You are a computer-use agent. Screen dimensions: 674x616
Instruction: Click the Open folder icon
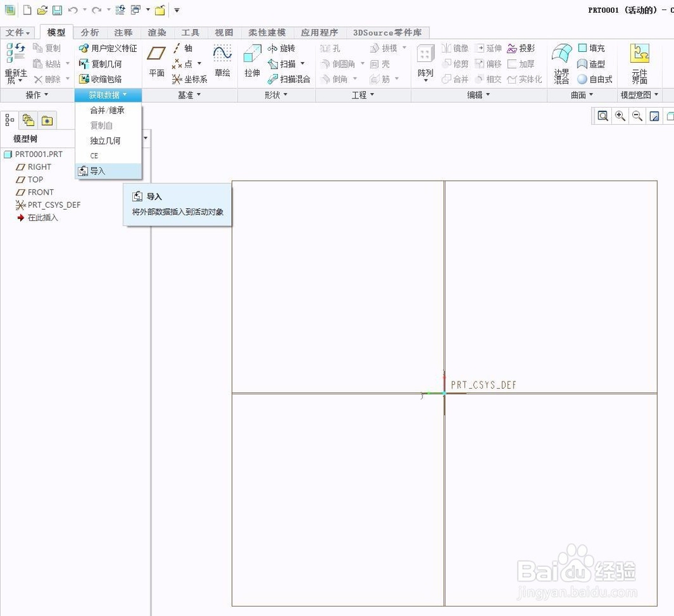(42, 10)
